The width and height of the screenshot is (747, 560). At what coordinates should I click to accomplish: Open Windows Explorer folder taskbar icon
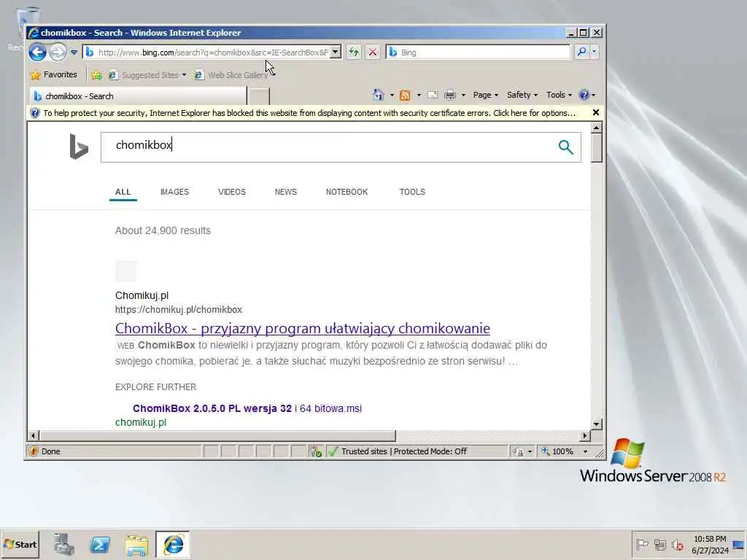point(136,545)
